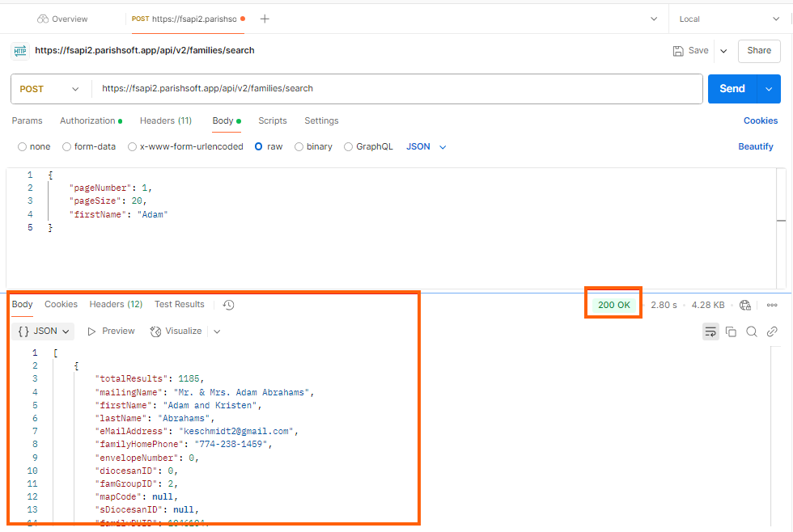The width and height of the screenshot is (793, 532).
Task: Select the GraphQL body type
Action: click(369, 146)
